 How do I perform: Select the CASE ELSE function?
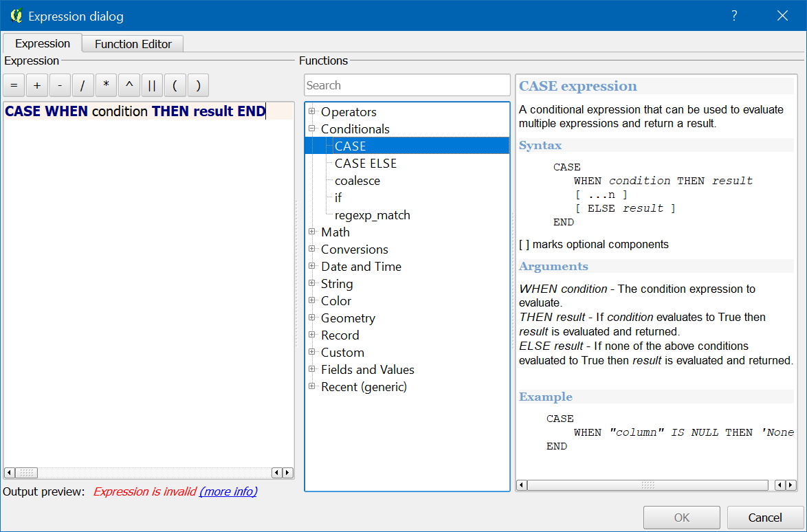pyautogui.click(x=366, y=164)
